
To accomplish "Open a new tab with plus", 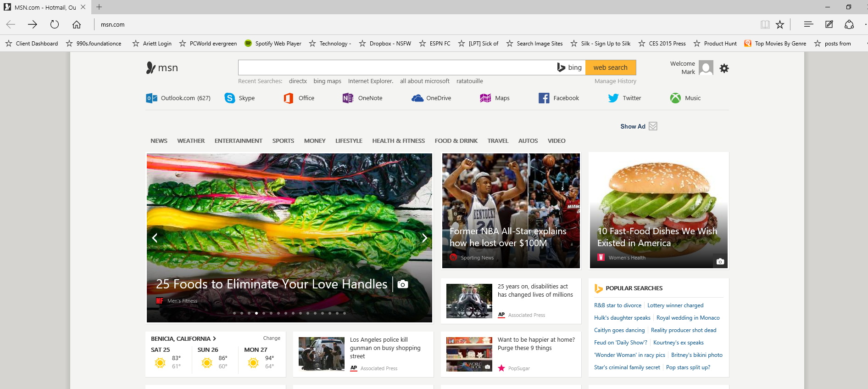I will (x=99, y=7).
